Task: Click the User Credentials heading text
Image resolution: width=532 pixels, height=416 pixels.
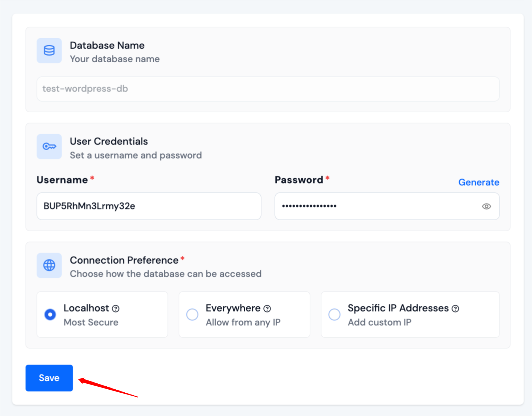Action: tap(109, 141)
